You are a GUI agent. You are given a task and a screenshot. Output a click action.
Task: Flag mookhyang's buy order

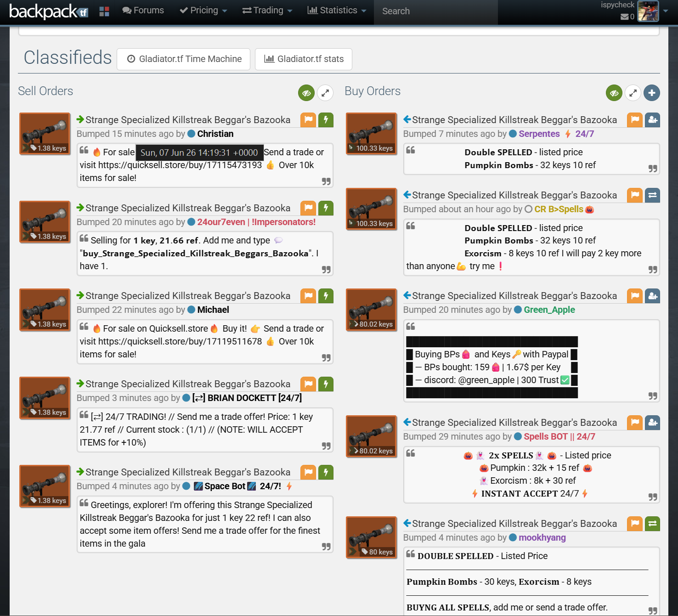click(x=635, y=524)
